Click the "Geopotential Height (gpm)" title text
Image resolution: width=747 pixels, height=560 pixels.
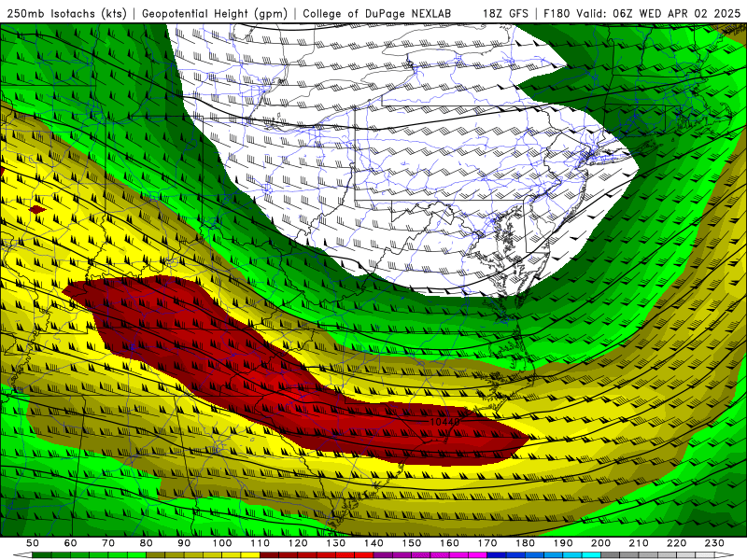215,13
